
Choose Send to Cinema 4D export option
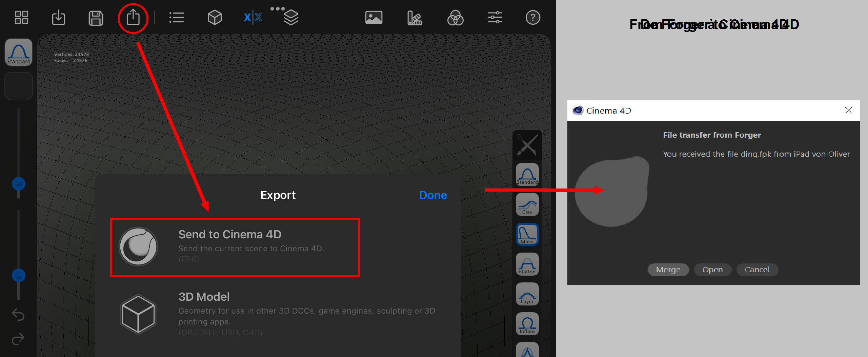click(x=235, y=247)
